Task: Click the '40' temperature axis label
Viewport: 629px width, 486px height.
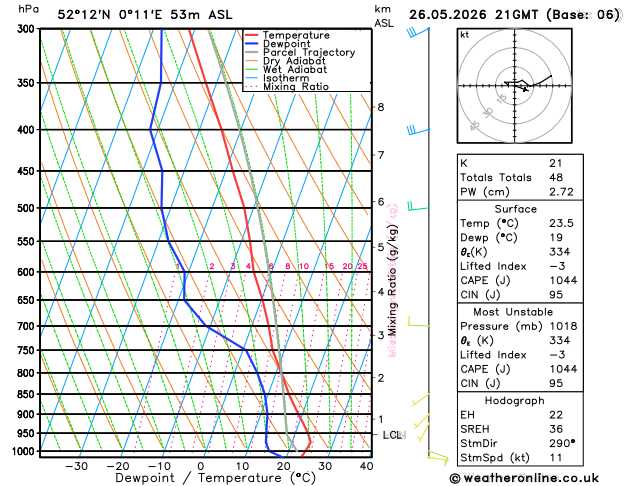Action: point(367,466)
